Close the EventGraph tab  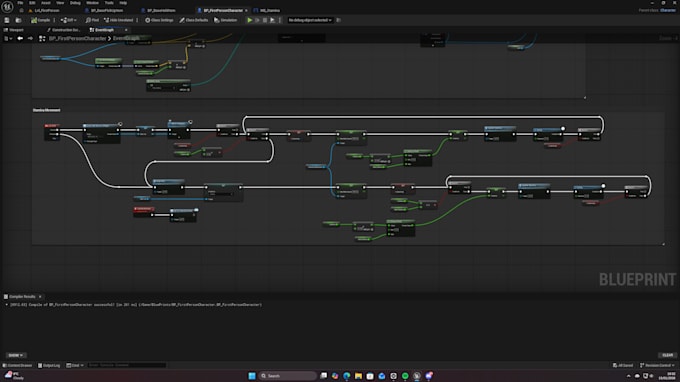pyautogui.click(x=126, y=30)
